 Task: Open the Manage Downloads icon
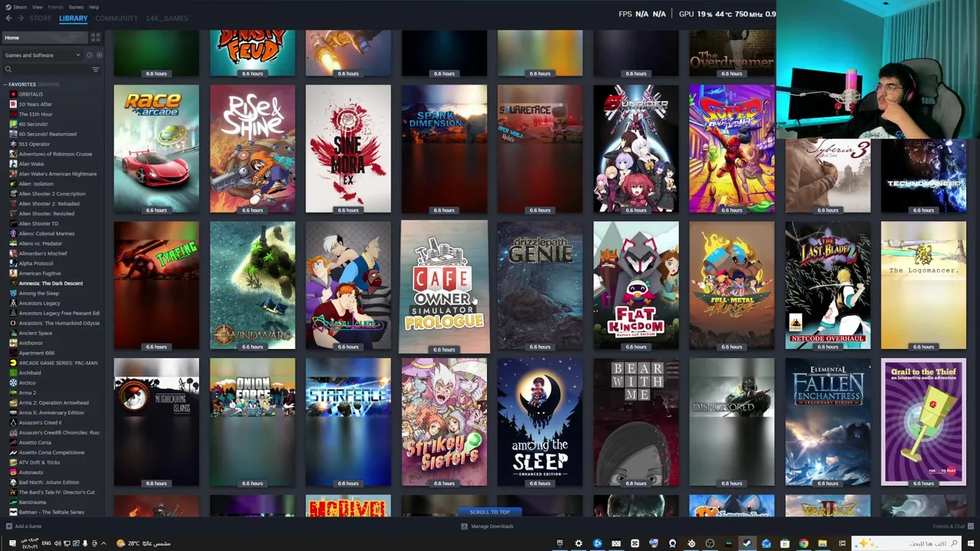[x=464, y=527]
